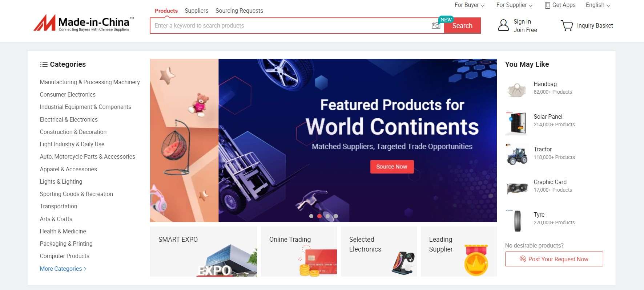Click the user profile icon
This screenshot has height=290, width=644.
[x=503, y=25]
